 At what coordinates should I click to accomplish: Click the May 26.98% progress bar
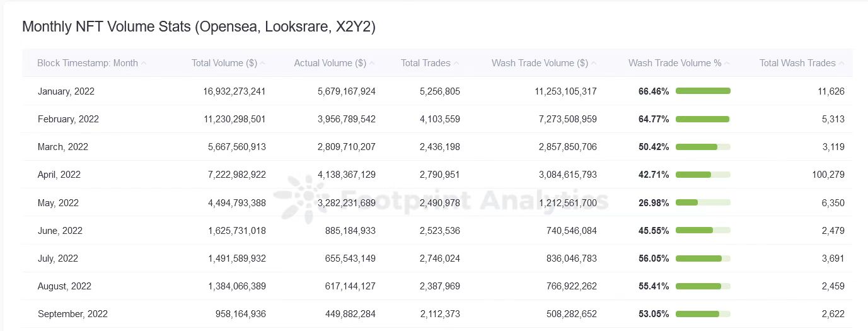703,203
